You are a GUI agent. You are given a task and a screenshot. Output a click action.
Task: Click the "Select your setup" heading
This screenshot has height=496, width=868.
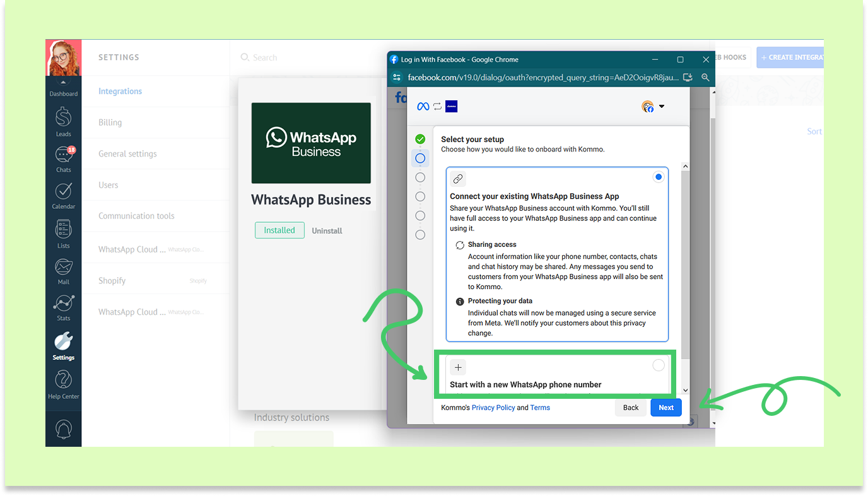point(472,139)
